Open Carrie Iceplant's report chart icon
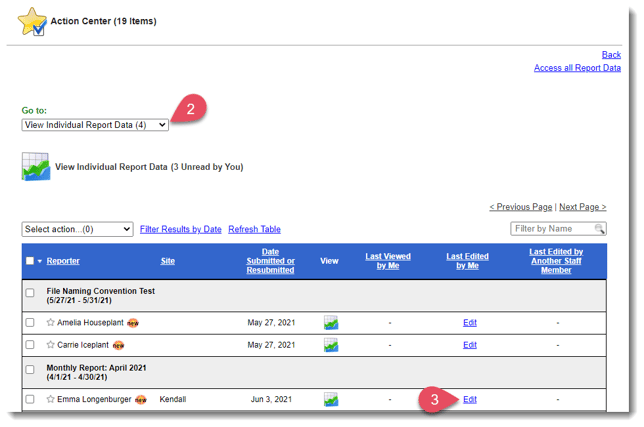Image resolution: width=644 pixels, height=427 pixels. [x=330, y=345]
